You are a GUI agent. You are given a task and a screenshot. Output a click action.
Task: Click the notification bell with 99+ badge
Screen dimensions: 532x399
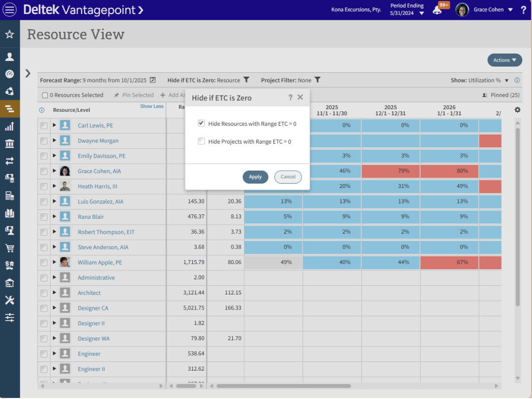pos(438,9)
